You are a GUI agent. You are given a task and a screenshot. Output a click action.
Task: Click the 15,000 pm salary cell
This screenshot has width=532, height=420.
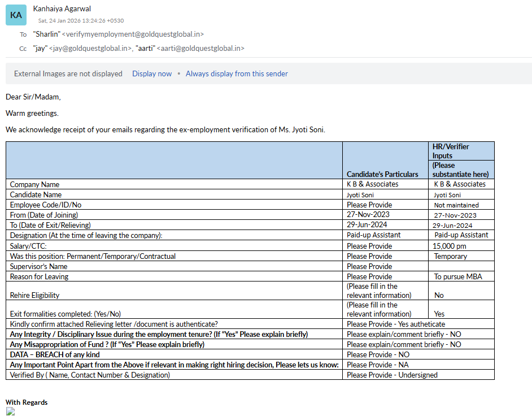pos(450,246)
